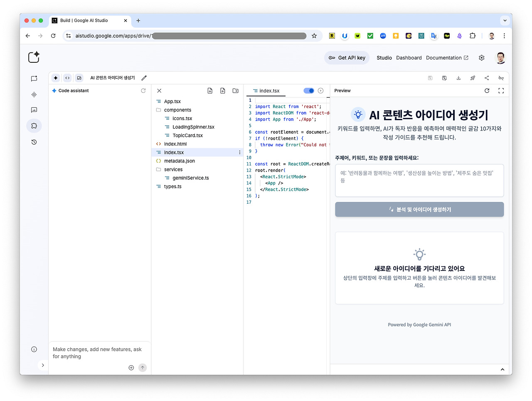Expand the bottom console panel chevron

tap(502, 369)
